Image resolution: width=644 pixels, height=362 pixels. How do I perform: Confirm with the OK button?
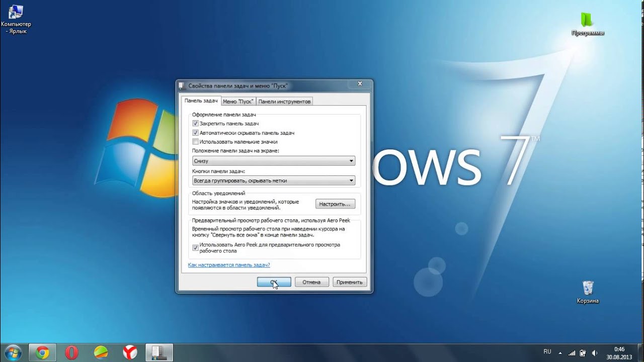(274, 282)
